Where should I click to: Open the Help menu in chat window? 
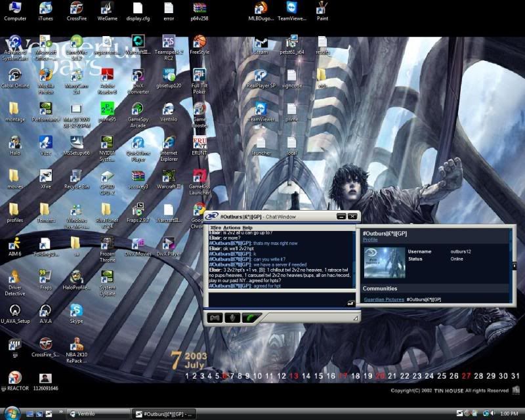tap(247, 227)
